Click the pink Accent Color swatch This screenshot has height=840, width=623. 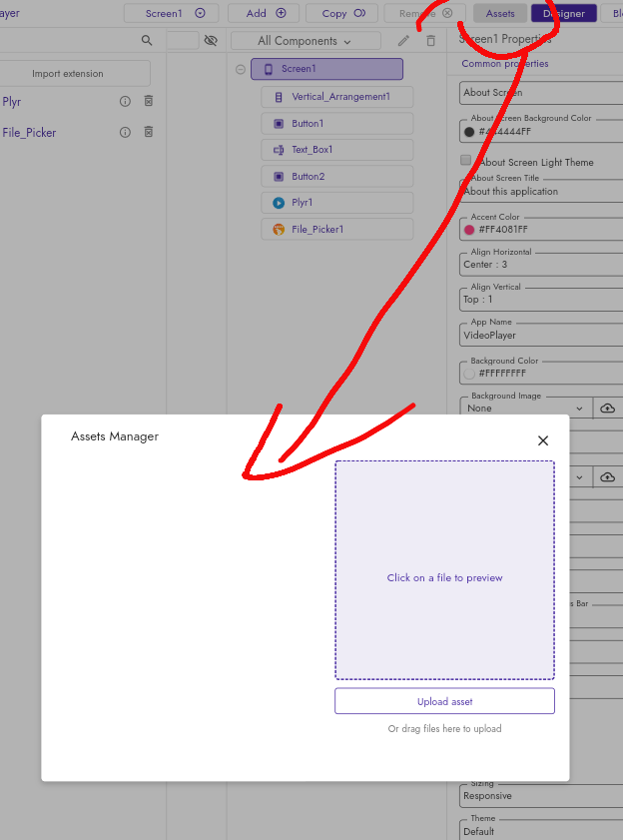tap(469, 230)
